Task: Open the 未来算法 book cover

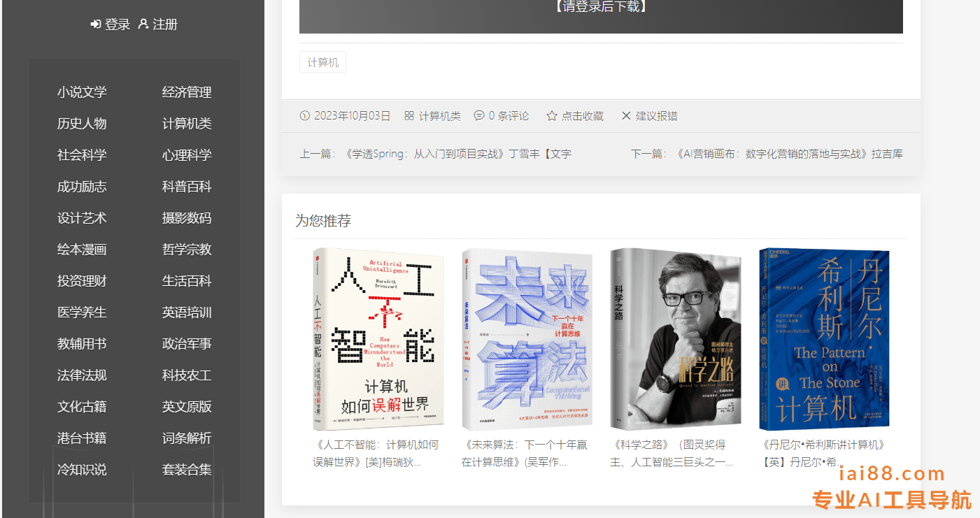Action: pos(527,339)
